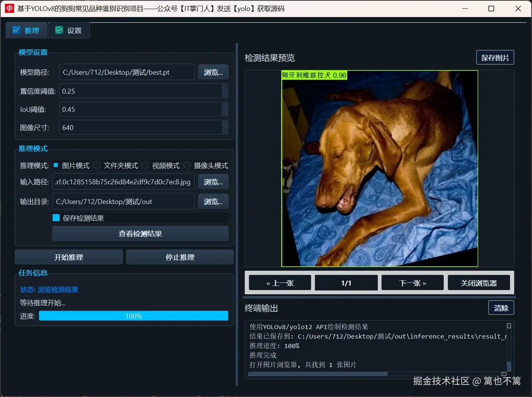Clear terminal output with 清除
The image size is (532, 397).
tap(501, 308)
